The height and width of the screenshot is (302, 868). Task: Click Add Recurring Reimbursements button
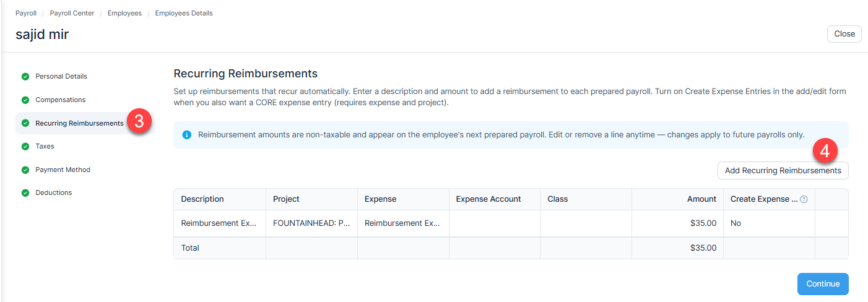783,171
